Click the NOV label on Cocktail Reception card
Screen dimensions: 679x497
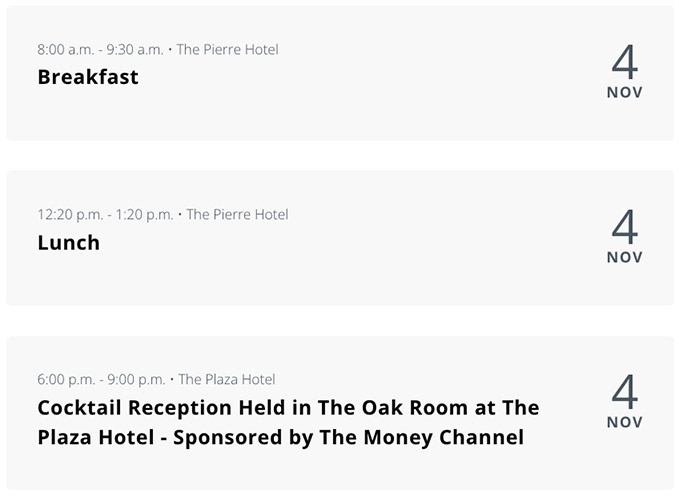[x=624, y=422]
